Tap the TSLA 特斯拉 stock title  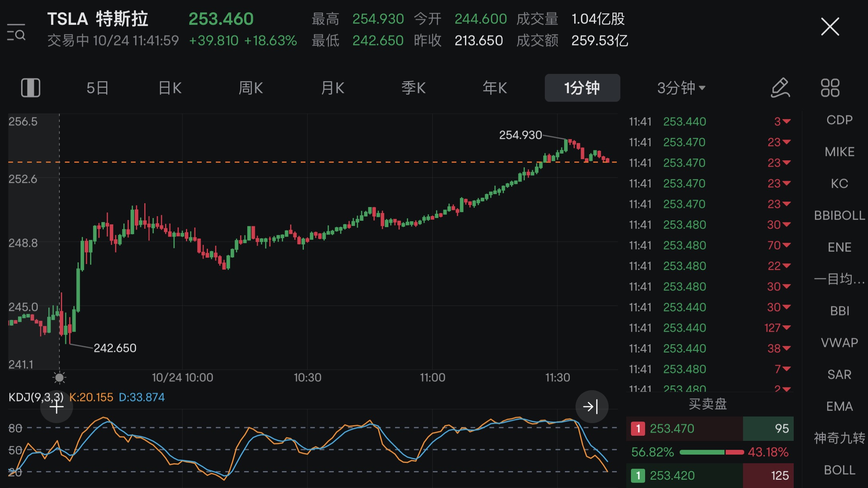point(98,19)
